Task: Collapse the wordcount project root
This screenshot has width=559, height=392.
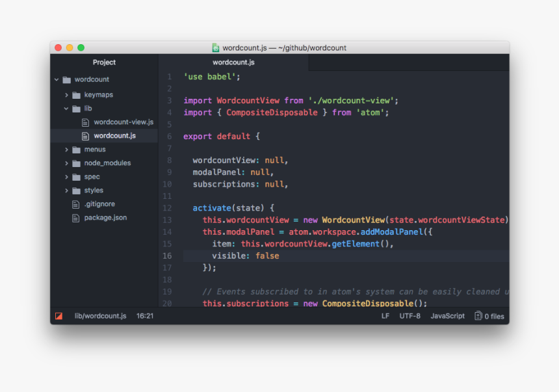Action: [57, 79]
